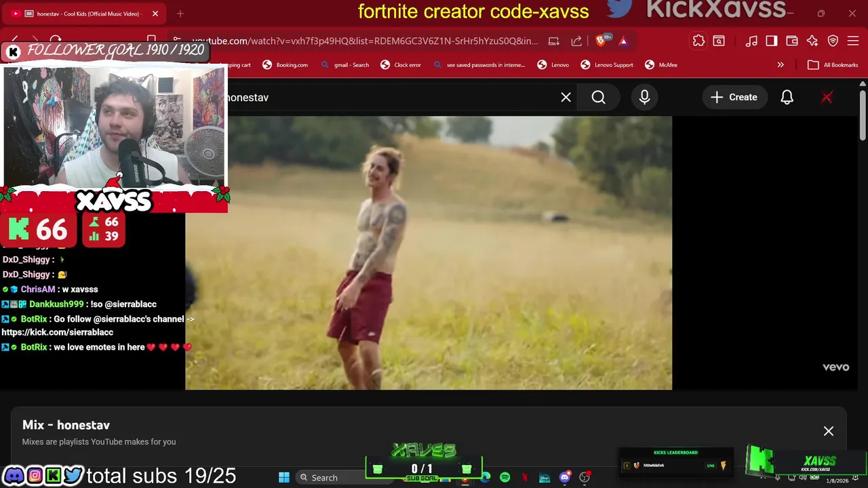
Task: Open the Booking.com bookmark
Action: click(x=285, y=65)
